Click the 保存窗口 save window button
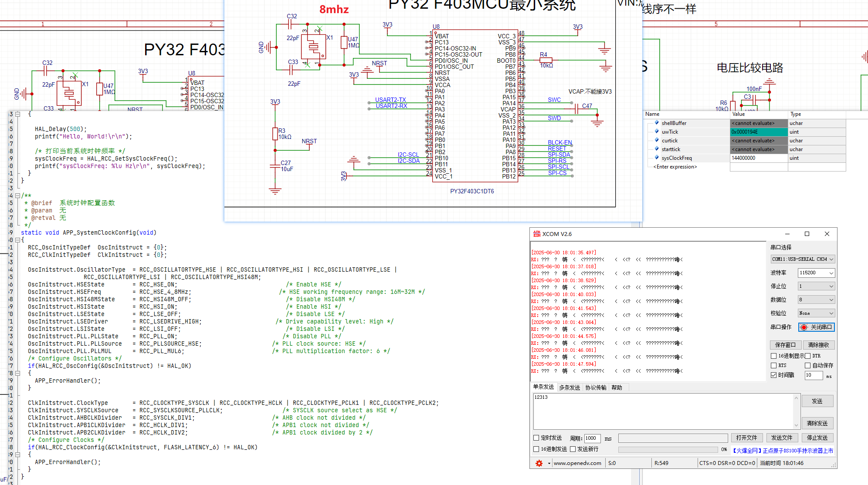Viewport: 868px width, 485px height. click(x=786, y=345)
